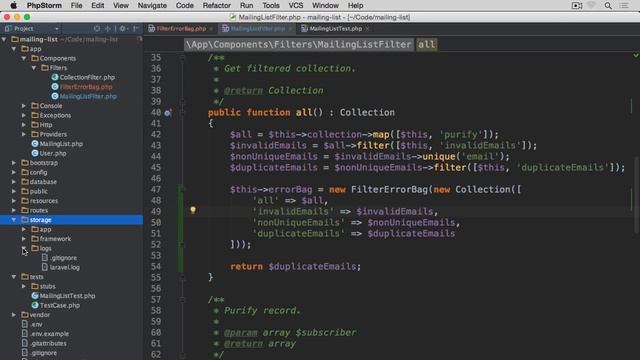Collapse the app folder

pos(14,49)
